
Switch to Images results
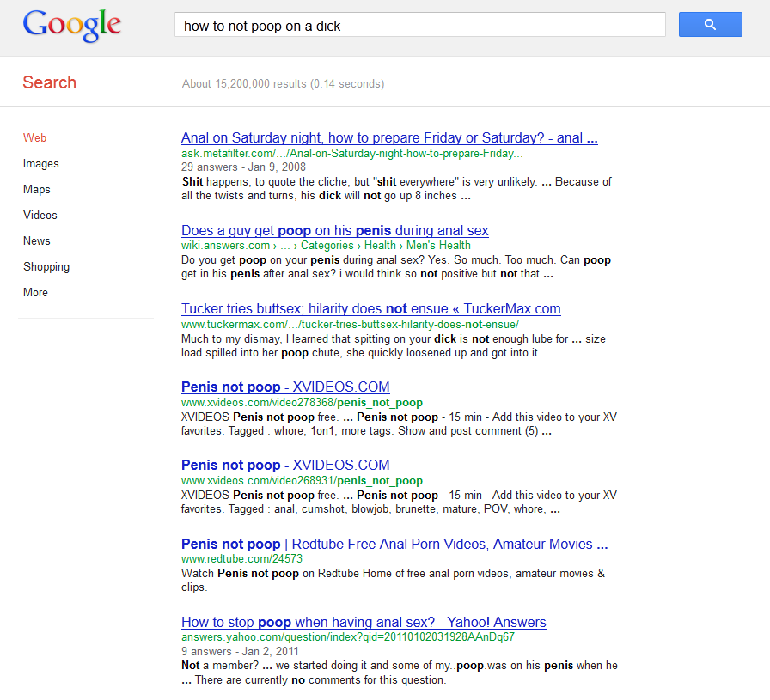tap(40, 163)
